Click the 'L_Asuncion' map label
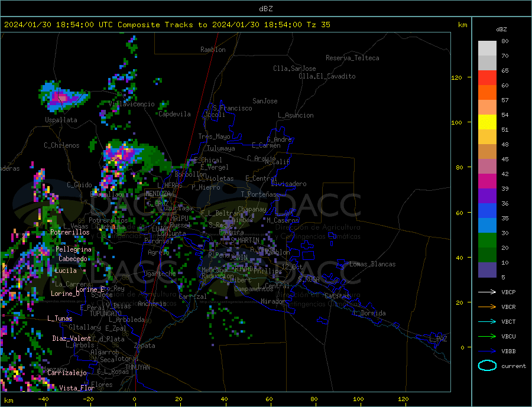This screenshot has height=407, width=532. [296, 115]
